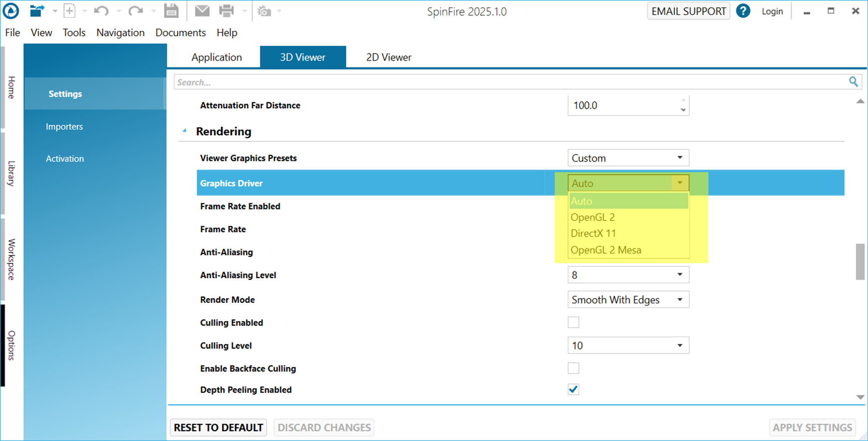Enable the Culling Enabled checkbox
The width and height of the screenshot is (868, 441).
pos(573,322)
